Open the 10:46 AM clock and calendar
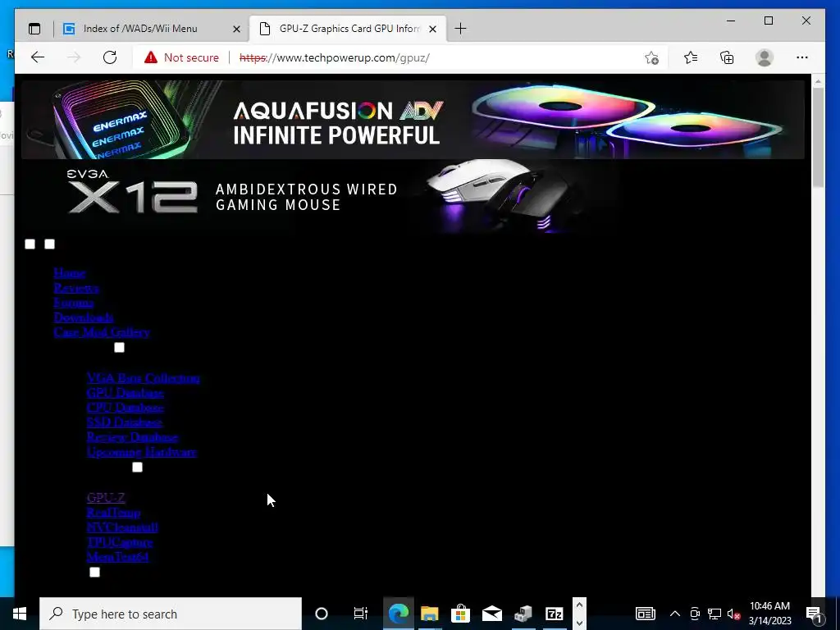The image size is (840, 630). tap(769, 614)
